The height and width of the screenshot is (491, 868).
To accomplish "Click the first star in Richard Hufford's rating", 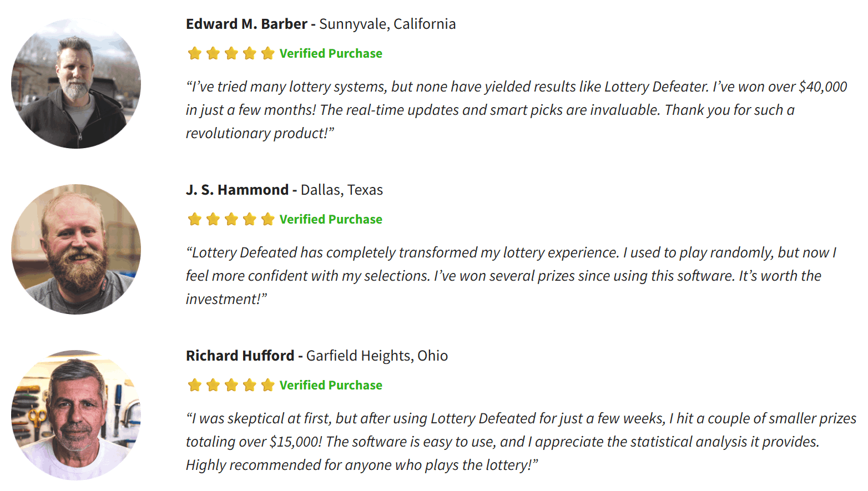I will tap(195, 385).
